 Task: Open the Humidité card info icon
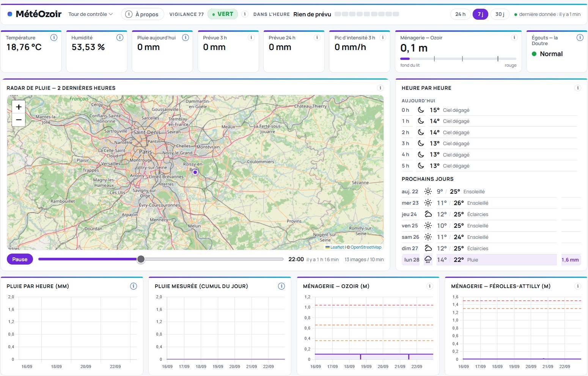click(x=120, y=38)
